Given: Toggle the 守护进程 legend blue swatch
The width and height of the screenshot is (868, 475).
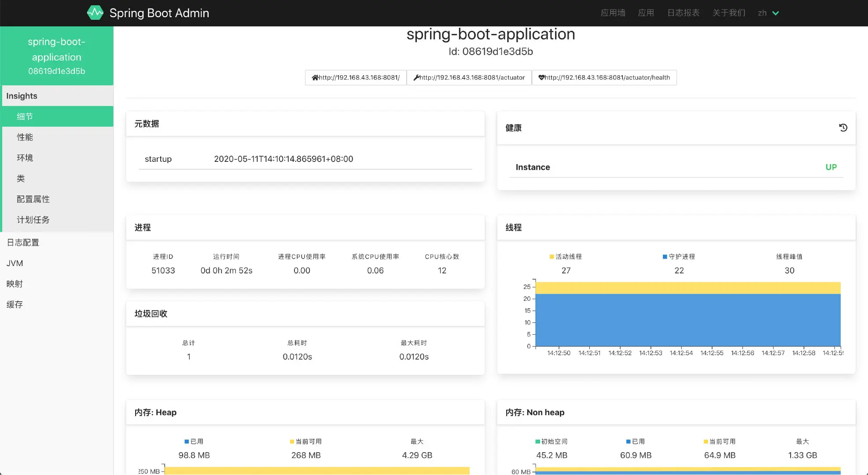Looking at the screenshot, I should [x=665, y=256].
